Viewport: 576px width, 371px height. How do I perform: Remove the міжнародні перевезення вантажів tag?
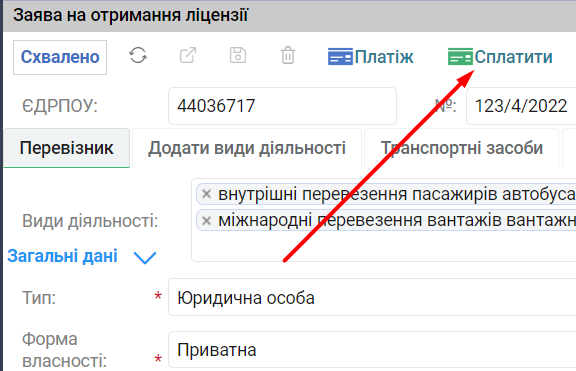(206, 220)
